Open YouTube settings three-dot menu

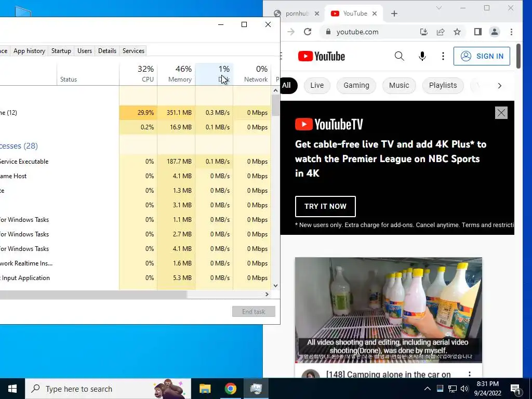click(x=443, y=56)
